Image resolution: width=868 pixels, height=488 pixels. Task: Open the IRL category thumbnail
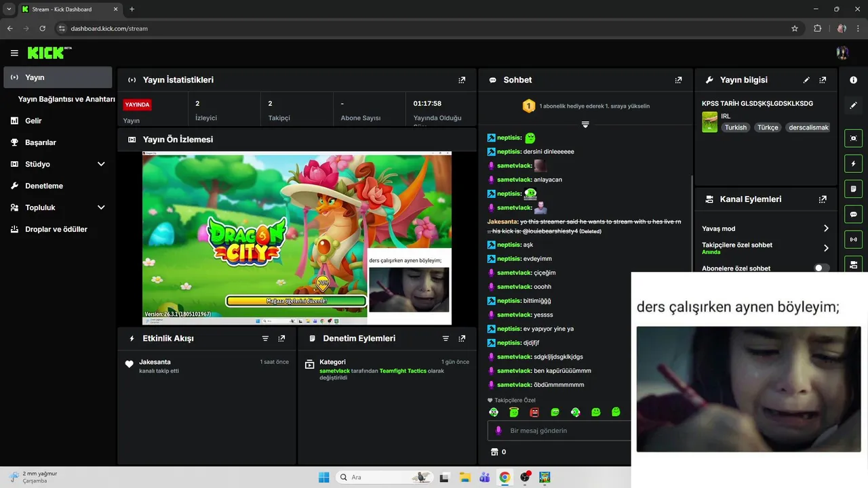(709, 122)
